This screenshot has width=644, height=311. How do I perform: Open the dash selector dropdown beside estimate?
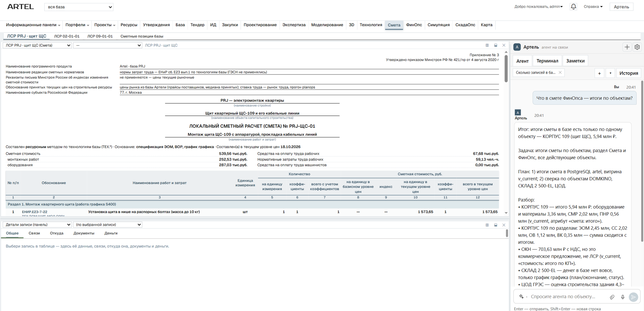108,45
